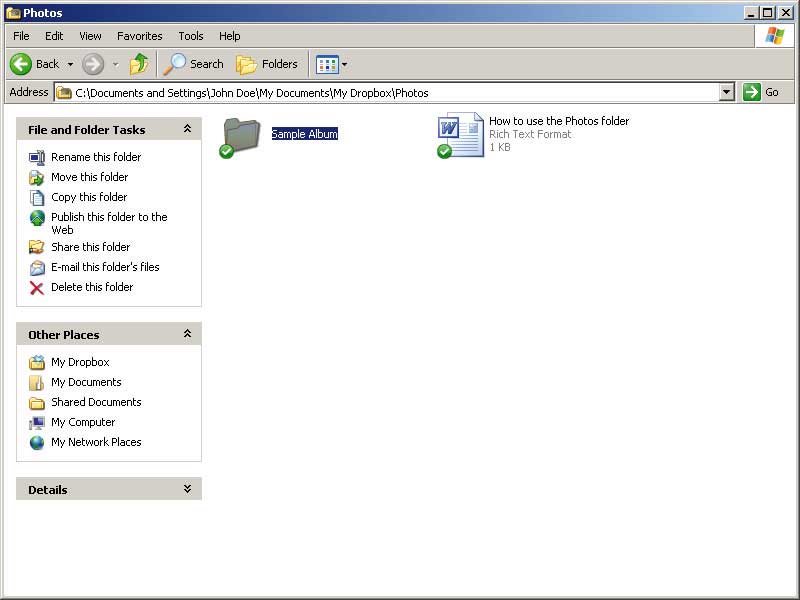The image size is (800, 600).
Task: Expand the Details panel
Action: pos(187,489)
